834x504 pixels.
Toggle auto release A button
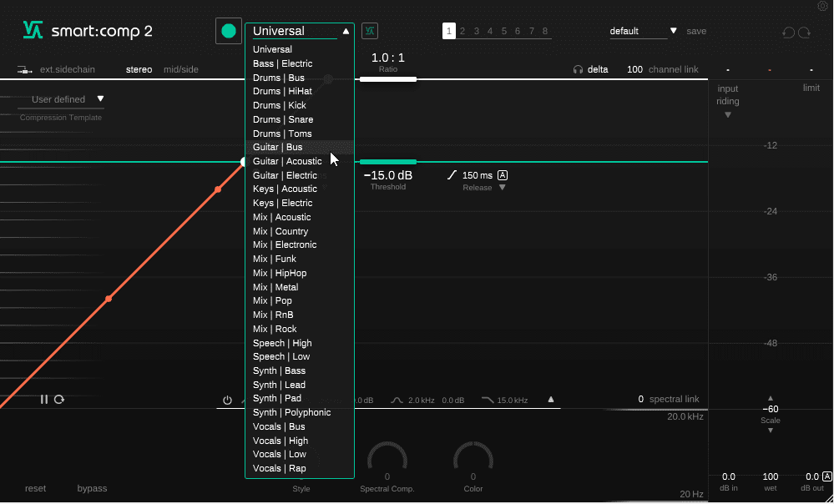[503, 175]
